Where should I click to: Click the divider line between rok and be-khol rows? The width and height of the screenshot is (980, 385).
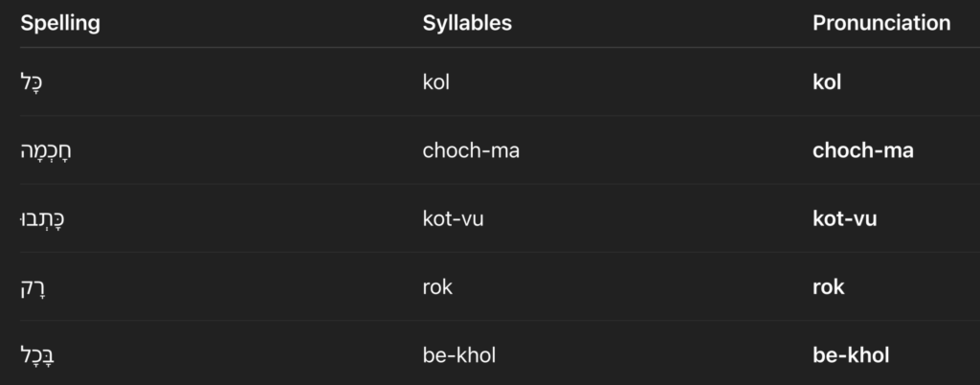[x=490, y=321]
